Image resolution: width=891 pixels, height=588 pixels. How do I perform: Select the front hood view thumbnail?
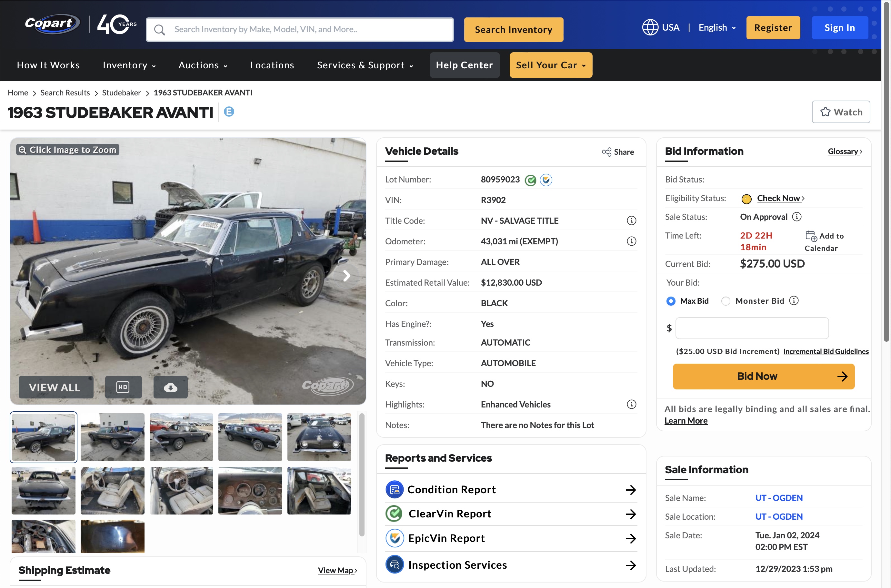click(x=319, y=437)
